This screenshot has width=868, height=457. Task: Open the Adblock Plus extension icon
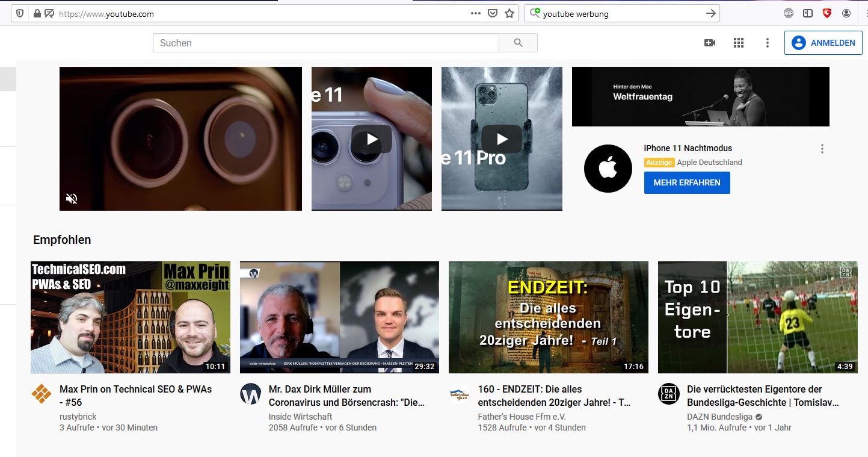click(789, 13)
